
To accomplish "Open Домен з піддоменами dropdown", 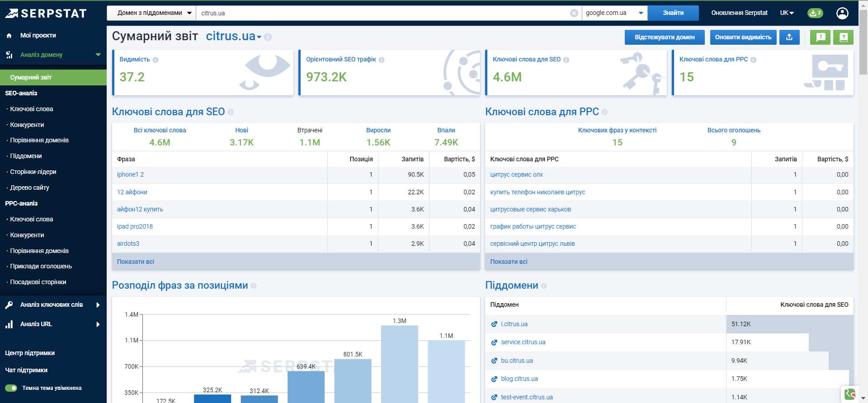I will 151,13.
